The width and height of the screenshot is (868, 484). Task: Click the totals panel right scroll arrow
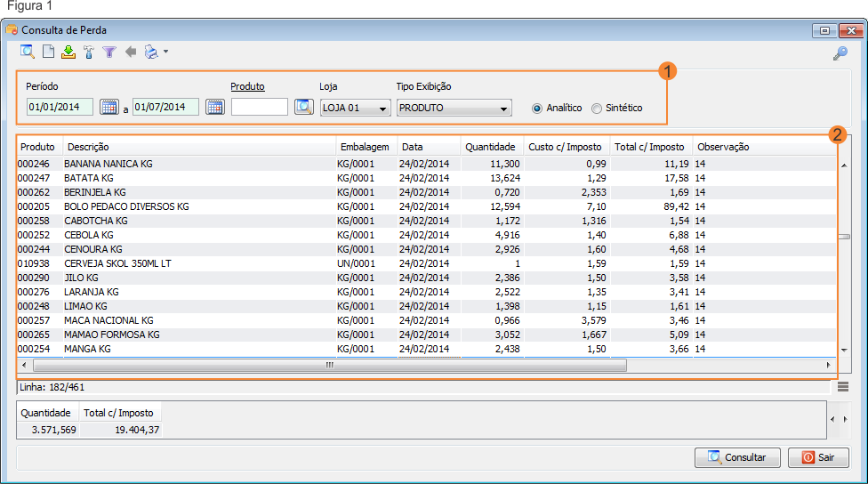click(845, 419)
